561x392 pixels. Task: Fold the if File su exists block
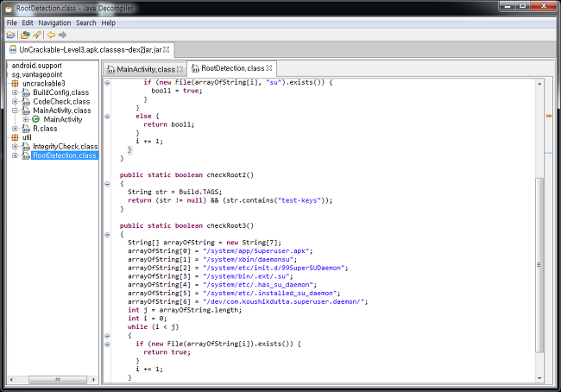(x=107, y=83)
